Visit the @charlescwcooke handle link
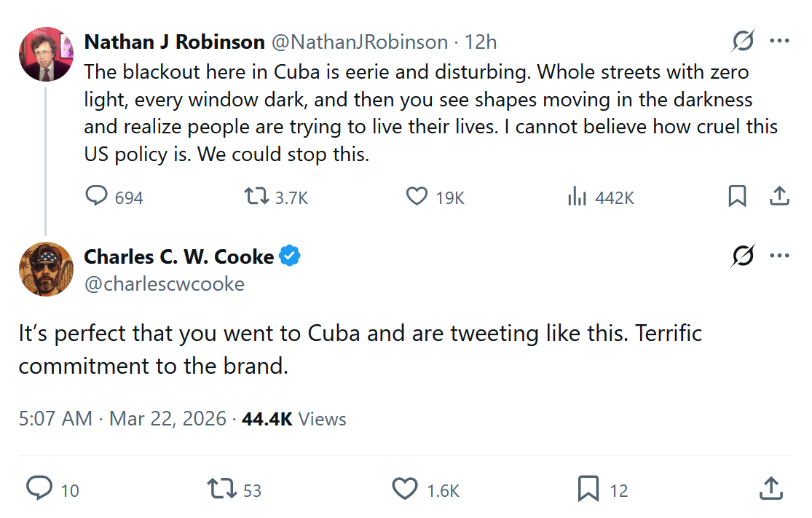The image size is (812, 518). click(164, 283)
